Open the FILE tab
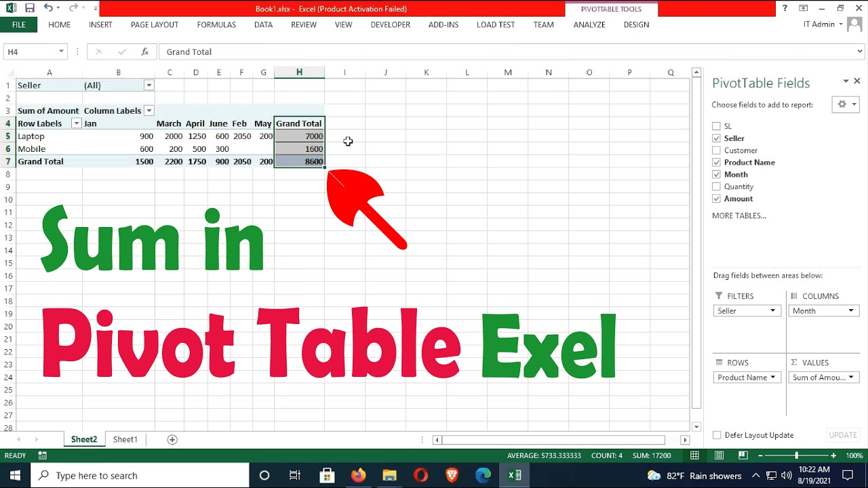The height and width of the screenshot is (488, 868). coord(19,24)
